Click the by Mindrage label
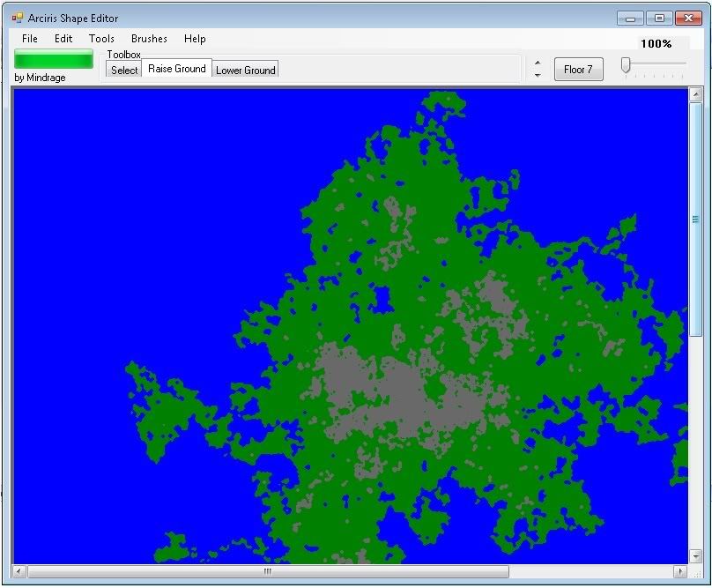 tap(40, 78)
